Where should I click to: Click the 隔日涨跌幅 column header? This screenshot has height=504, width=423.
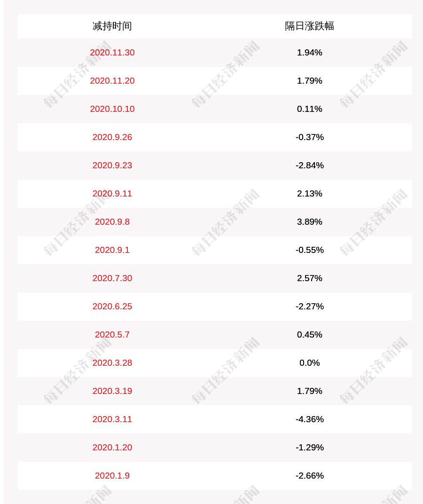point(309,26)
